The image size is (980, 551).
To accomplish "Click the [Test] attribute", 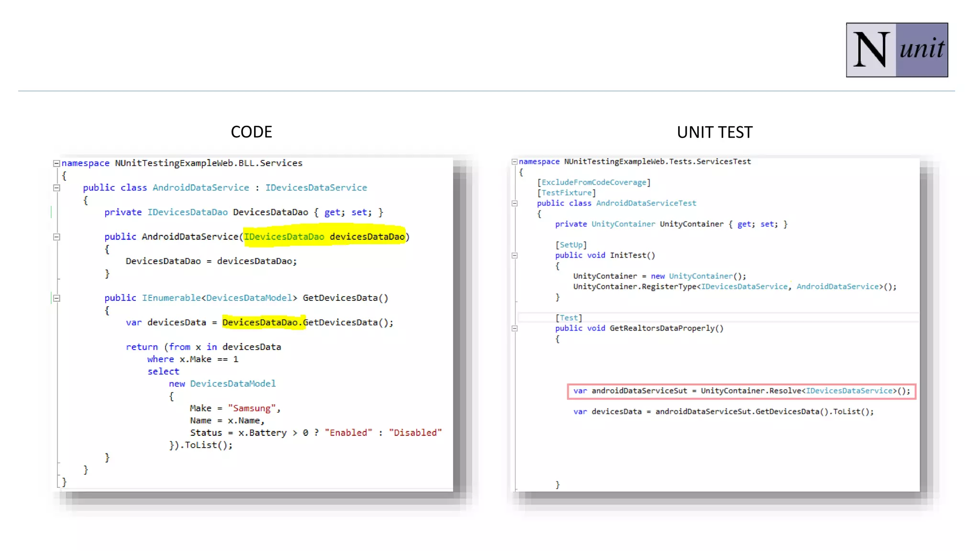I will (x=569, y=318).
